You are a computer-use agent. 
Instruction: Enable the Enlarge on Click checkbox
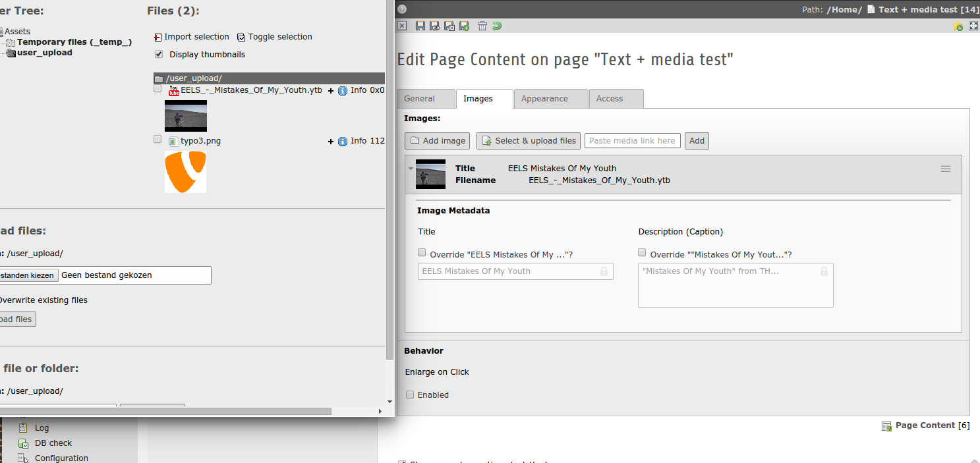pos(410,395)
